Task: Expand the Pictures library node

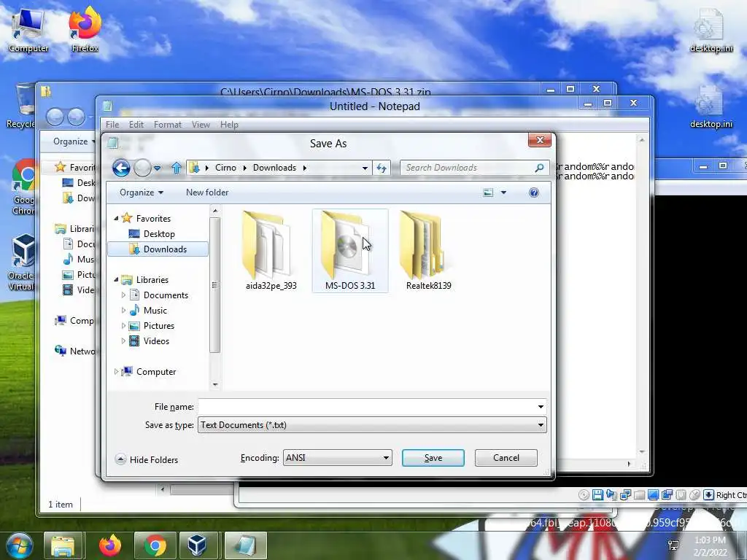Action: pos(123,326)
